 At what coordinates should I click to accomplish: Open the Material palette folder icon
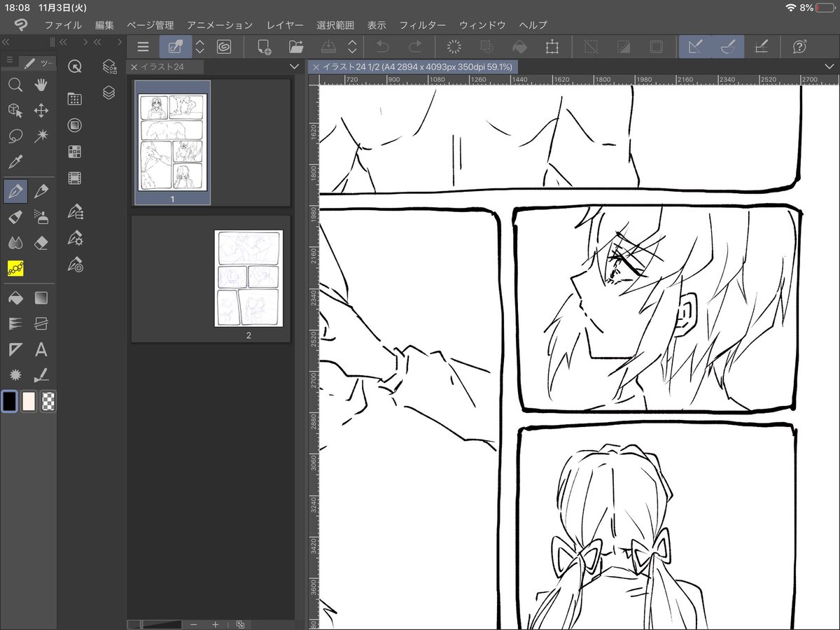75,99
